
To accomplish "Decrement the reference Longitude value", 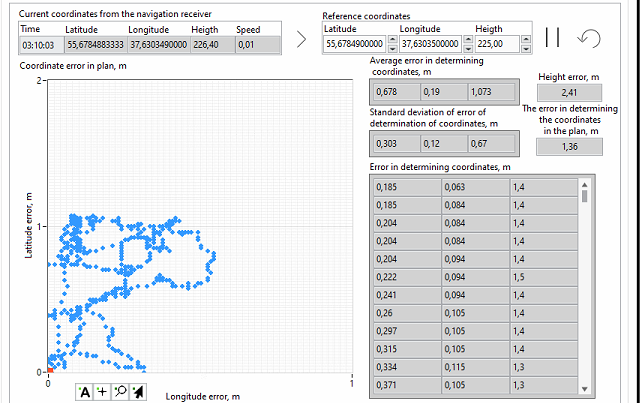I will pyautogui.click(x=470, y=48).
